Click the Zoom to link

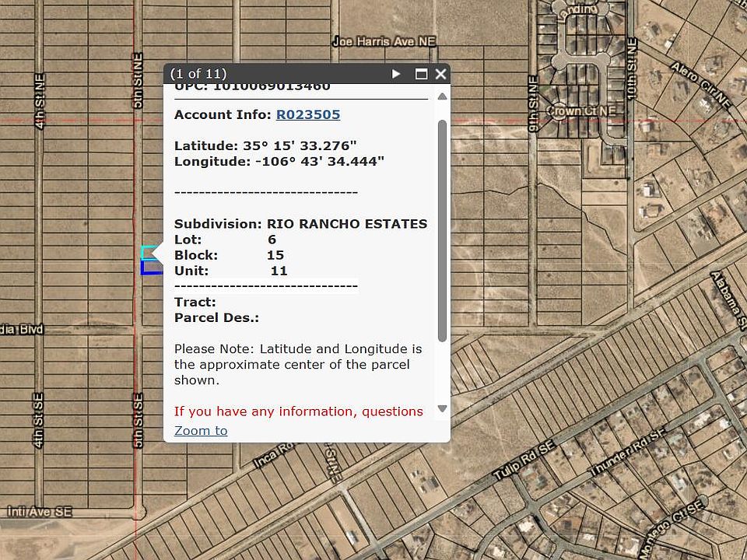(201, 430)
